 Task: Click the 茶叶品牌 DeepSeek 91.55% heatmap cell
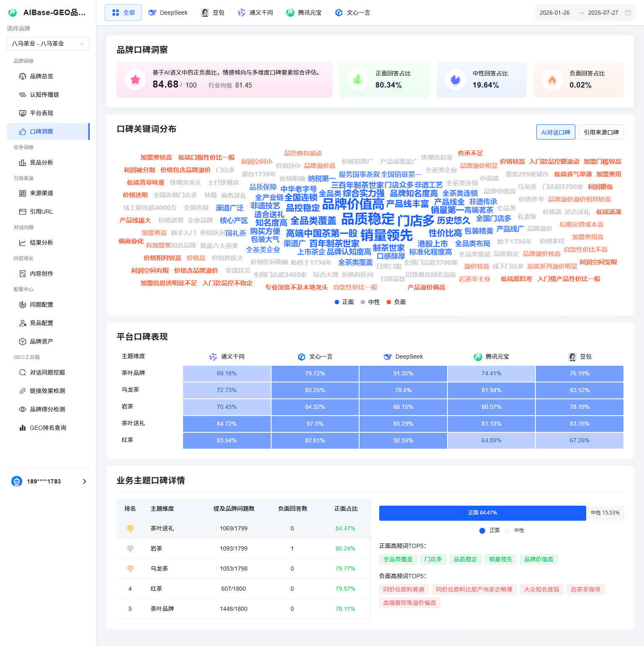point(403,373)
